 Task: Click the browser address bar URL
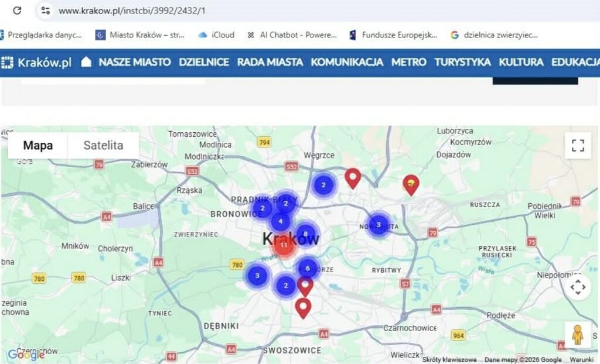pyautogui.click(x=132, y=11)
